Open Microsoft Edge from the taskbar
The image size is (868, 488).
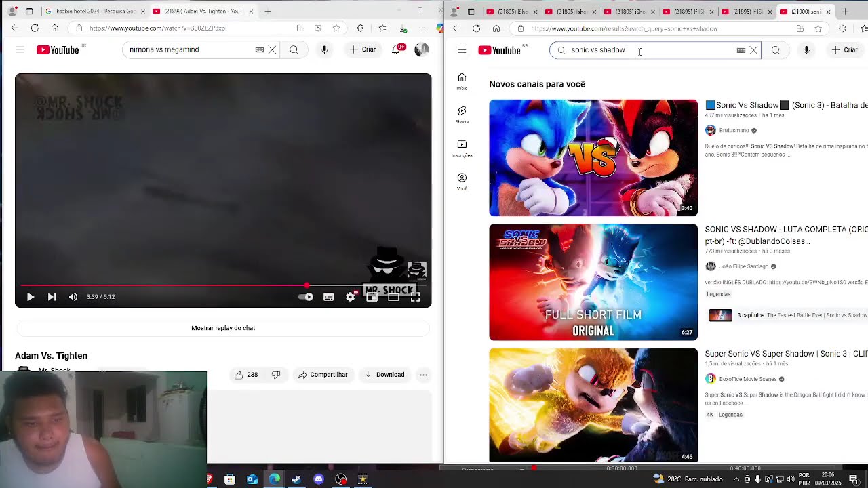point(274,479)
